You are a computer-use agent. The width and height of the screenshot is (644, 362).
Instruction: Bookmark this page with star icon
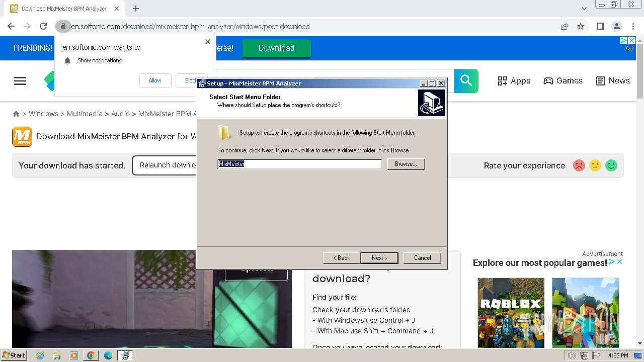click(x=581, y=26)
